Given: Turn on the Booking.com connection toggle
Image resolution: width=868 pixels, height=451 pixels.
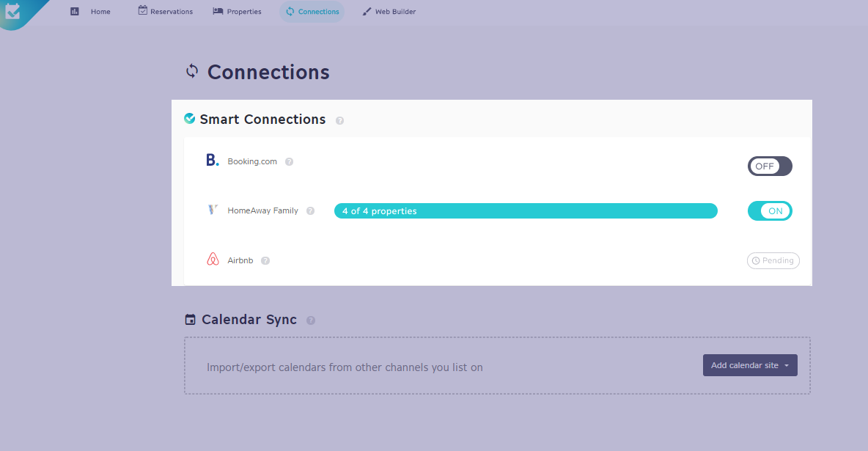Looking at the screenshot, I should click(x=770, y=166).
